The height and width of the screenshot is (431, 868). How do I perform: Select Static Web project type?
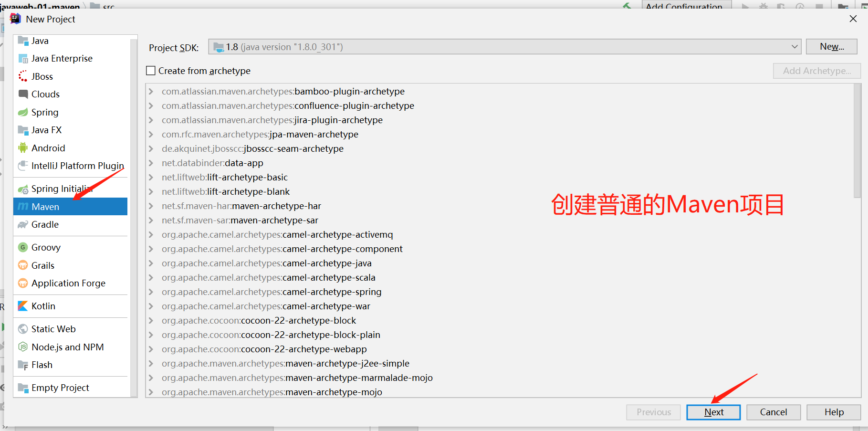pos(71,329)
